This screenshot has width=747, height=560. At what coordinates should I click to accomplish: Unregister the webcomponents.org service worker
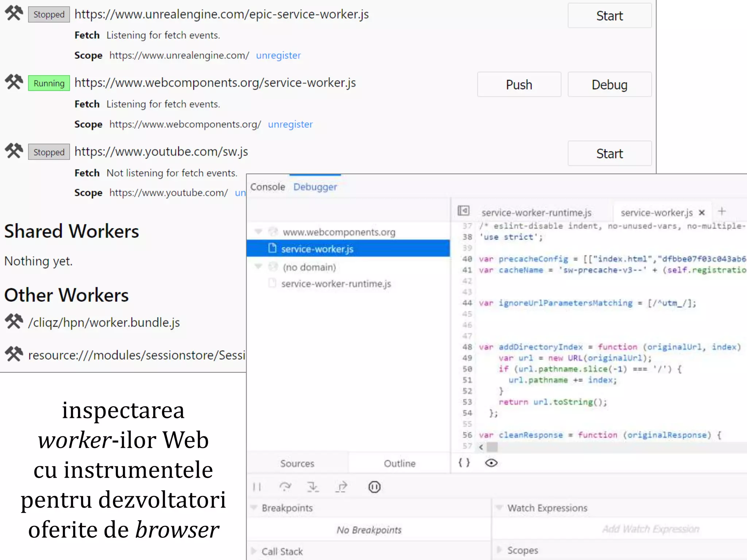point(290,124)
